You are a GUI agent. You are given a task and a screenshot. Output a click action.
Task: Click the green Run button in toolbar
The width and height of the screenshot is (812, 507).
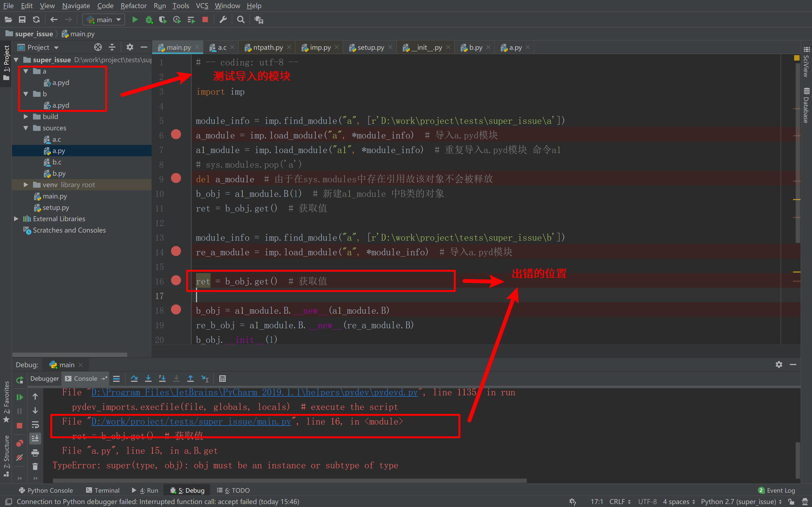coord(135,20)
